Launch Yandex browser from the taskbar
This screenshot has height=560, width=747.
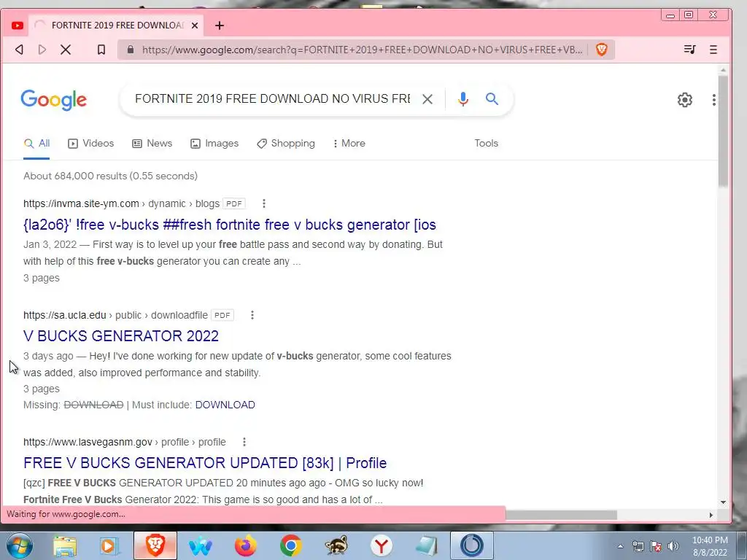[x=381, y=546]
